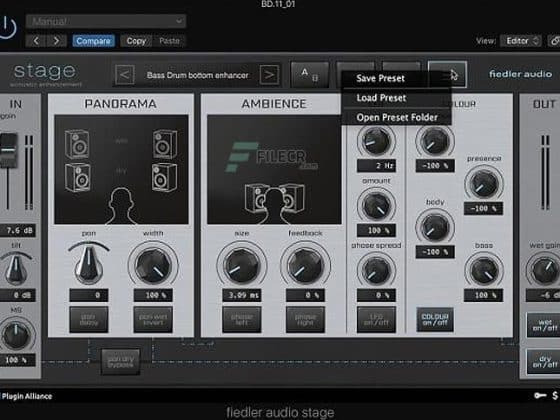This screenshot has height=420, width=560.
Task: Click the fiedler audio logo
Action: [x=520, y=74]
